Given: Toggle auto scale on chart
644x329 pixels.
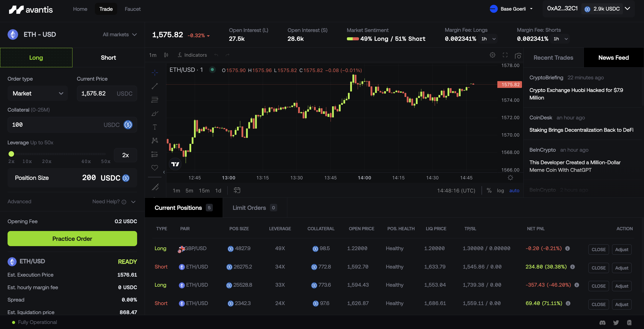Looking at the screenshot, I should 514,190.
